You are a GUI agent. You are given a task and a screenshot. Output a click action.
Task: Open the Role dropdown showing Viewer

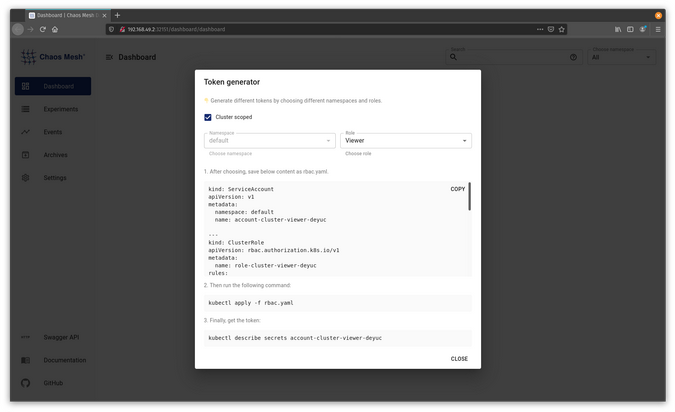[x=406, y=141]
